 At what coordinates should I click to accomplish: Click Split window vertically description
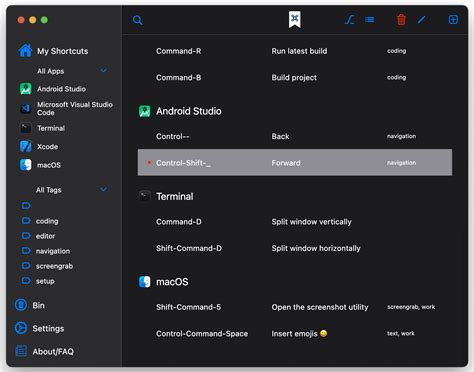[311, 222]
